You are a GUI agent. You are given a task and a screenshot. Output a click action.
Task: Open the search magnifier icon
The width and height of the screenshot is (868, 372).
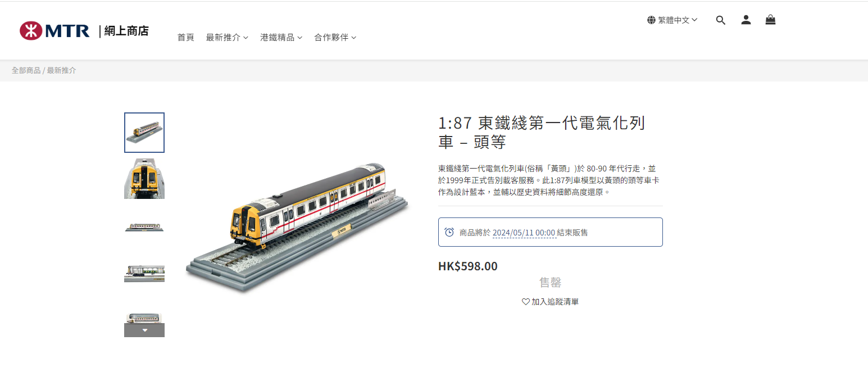coord(721,20)
